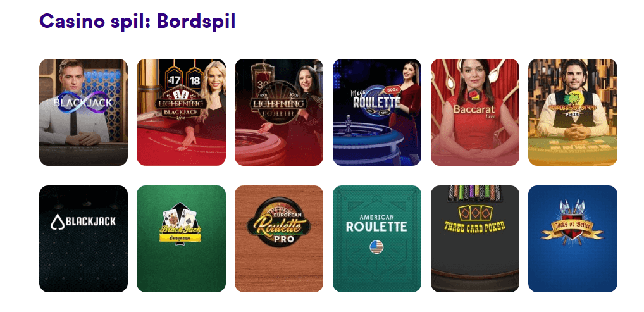Launch the Caribbean Stud Poker tile
The image size is (644, 312).
pyautogui.click(x=573, y=112)
